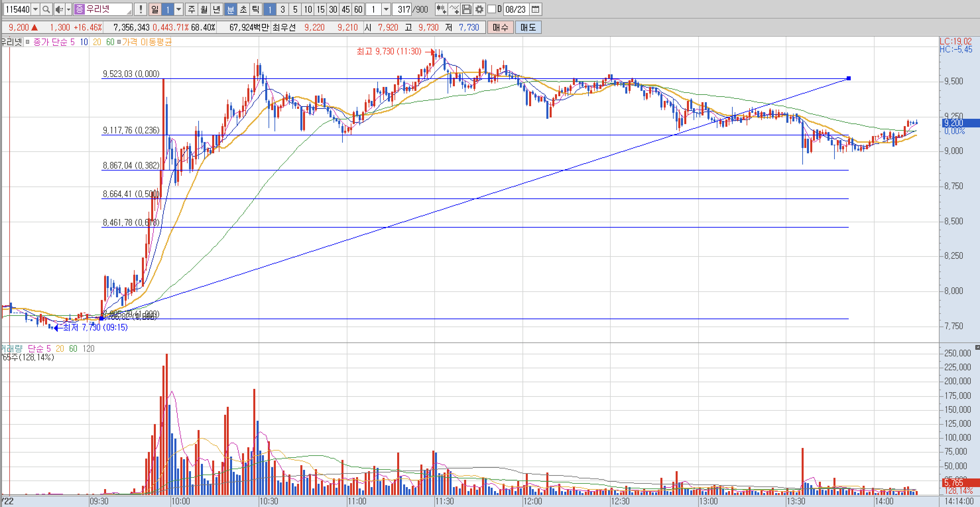Expand the daily period dropdown after 일 1
This screenshot has height=507, width=980.
click(178, 9)
